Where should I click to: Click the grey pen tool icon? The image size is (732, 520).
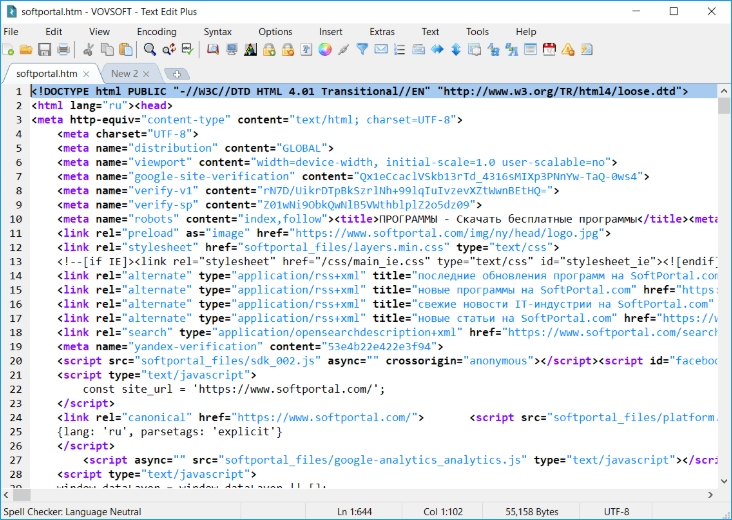(344, 49)
